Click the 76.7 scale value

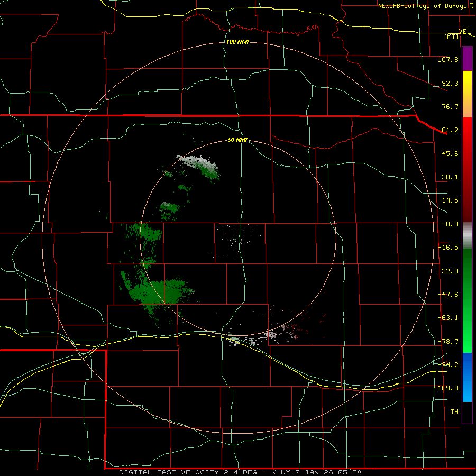click(x=450, y=106)
